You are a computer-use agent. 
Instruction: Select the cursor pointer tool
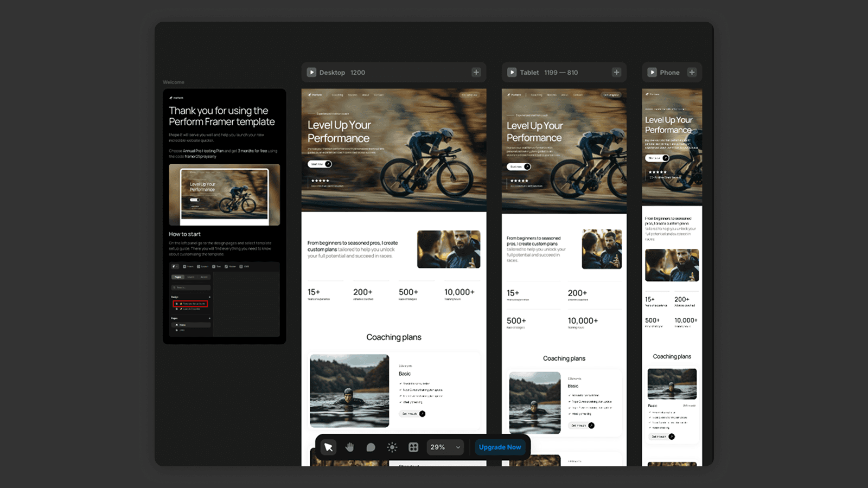click(x=328, y=447)
